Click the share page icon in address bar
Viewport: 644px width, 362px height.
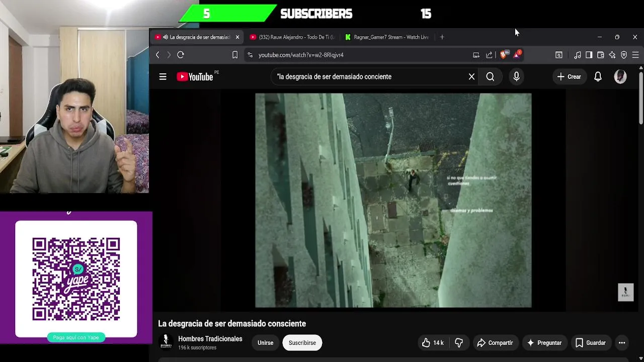coord(489,55)
